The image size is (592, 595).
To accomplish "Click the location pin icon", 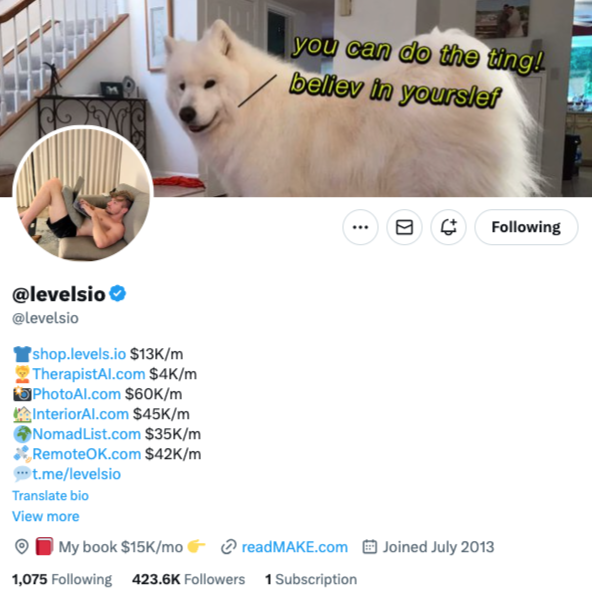I will tap(22, 547).
